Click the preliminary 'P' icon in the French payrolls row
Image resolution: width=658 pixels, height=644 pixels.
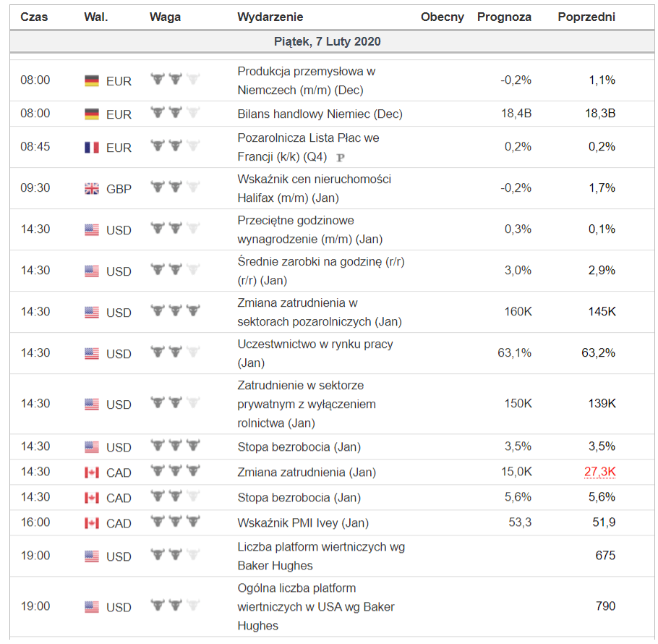341,157
